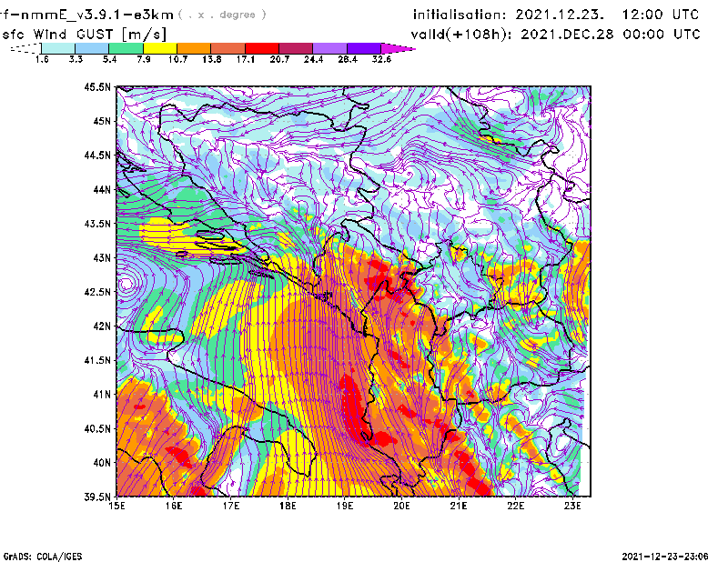This screenshot has width=728, height=562.
Task: Click the "21E" longitude label
Action: point(459,506)
